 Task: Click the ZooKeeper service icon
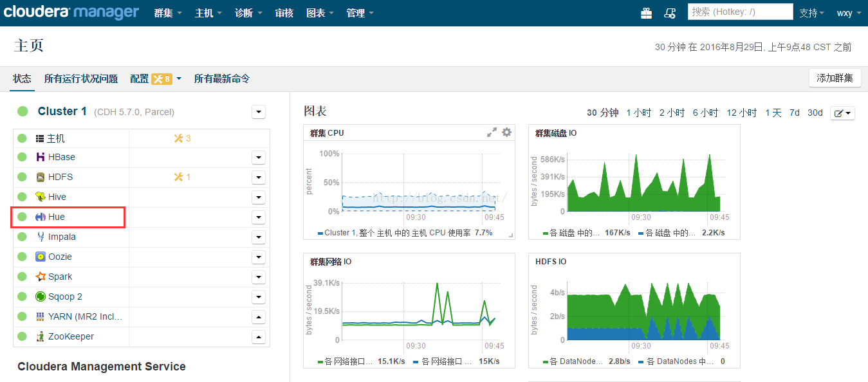click(x=41, y=336)
